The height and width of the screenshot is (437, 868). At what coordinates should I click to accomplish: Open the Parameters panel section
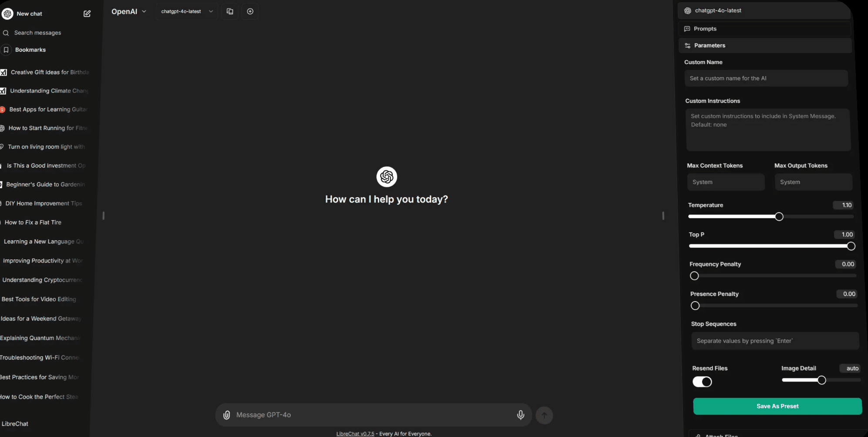coord(765,46)
